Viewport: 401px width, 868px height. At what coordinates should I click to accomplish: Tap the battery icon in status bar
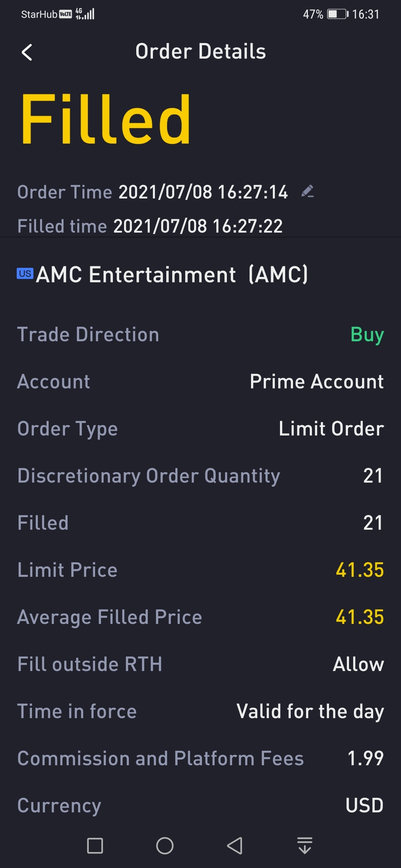[337, 14]
